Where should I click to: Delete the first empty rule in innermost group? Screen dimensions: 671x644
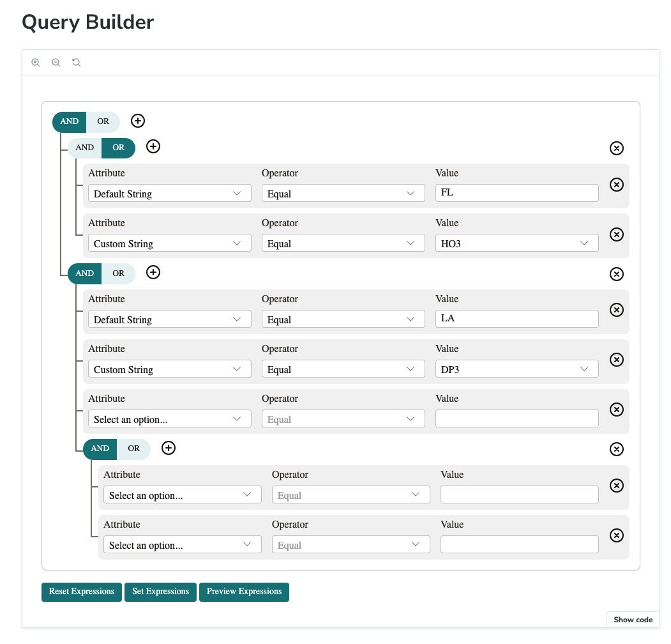click(x=616, y=486)
